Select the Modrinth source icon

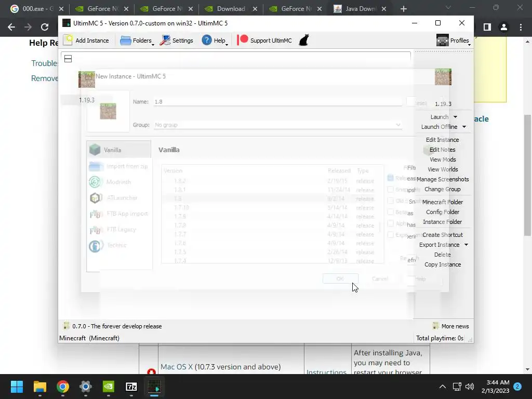pyautogui.click(x=96, y=182)
